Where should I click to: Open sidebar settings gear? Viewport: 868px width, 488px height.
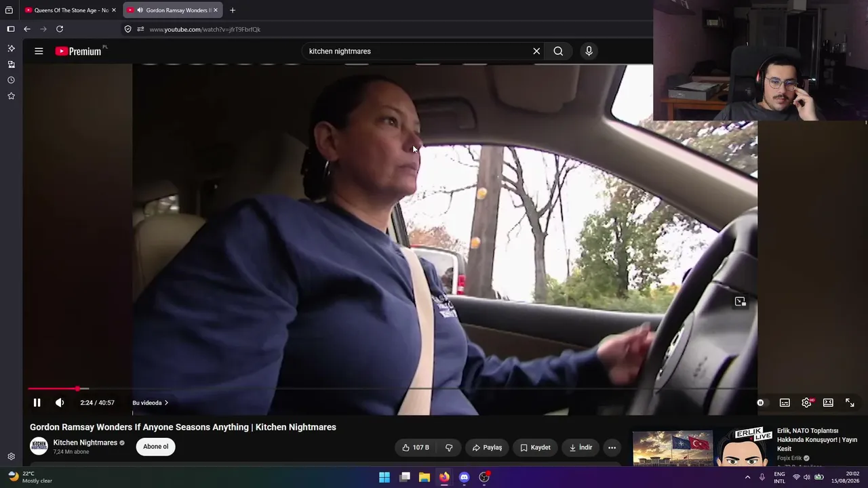(x=11, y=457)
